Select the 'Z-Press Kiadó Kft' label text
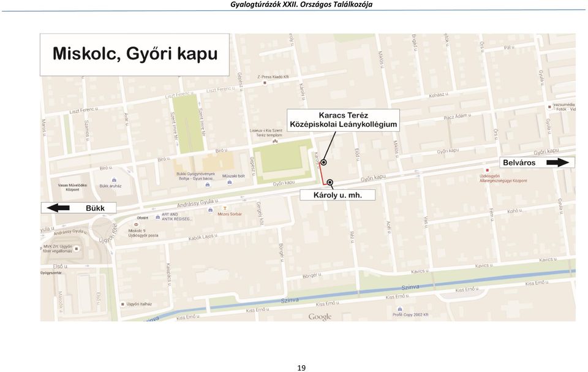Image resolution: width=588 pixels, height=372 pixels. [273, 77]
